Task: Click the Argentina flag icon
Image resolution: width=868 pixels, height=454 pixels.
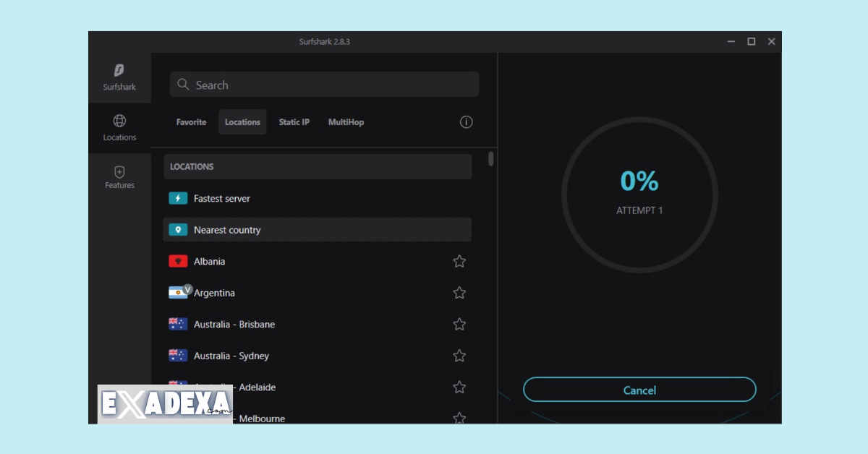Action: pyautogui.click(x=178, y=292)
